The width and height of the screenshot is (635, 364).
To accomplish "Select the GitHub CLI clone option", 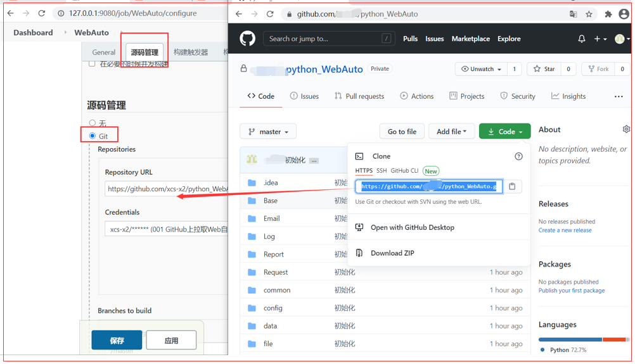I will (404, 171).
